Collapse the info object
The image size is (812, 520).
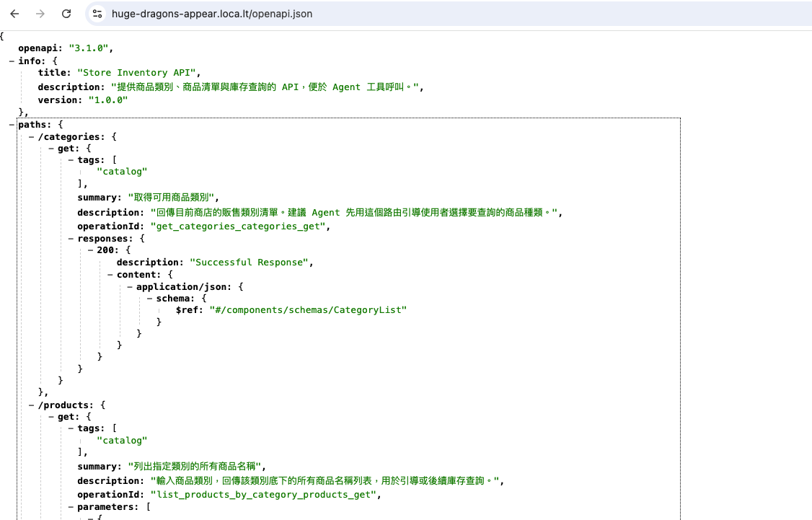(x=12, y=61)
